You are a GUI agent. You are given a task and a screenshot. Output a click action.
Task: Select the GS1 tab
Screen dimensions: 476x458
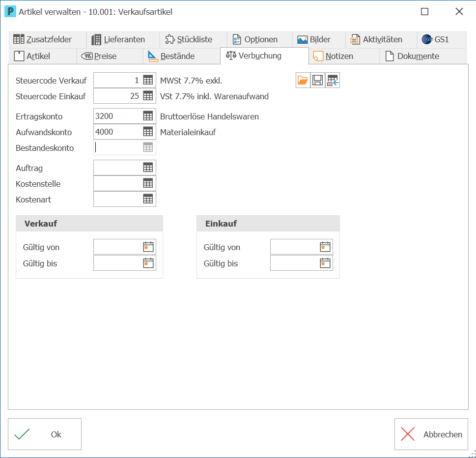coord(442,40)
